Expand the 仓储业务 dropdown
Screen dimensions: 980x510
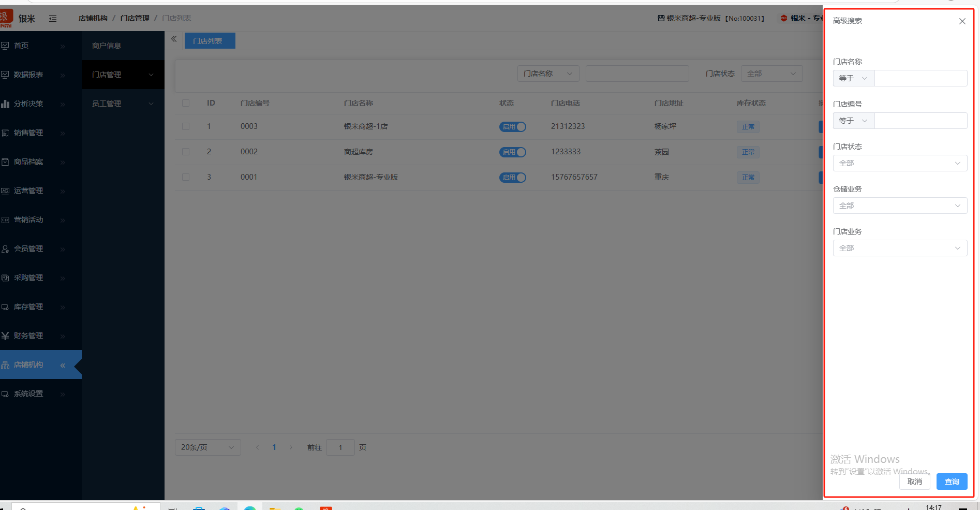tap(899, 206)
